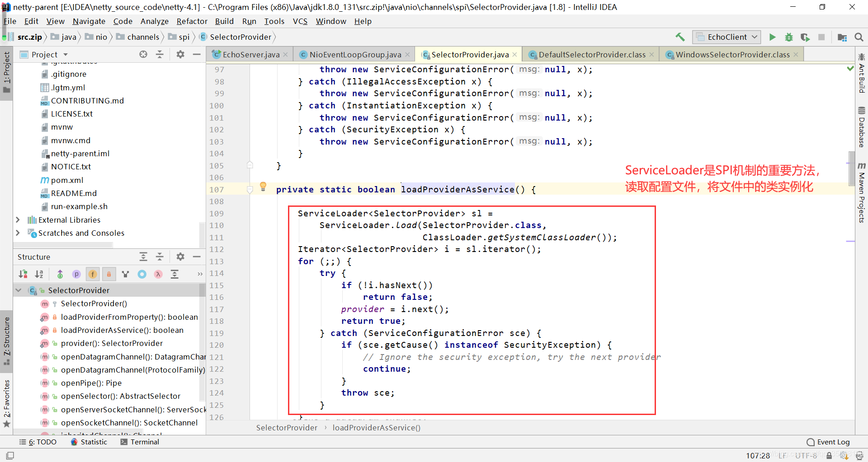The image size is (868, 462).
Task: Toggle show fields orange f filter
Action: click(x=93, y=274)
